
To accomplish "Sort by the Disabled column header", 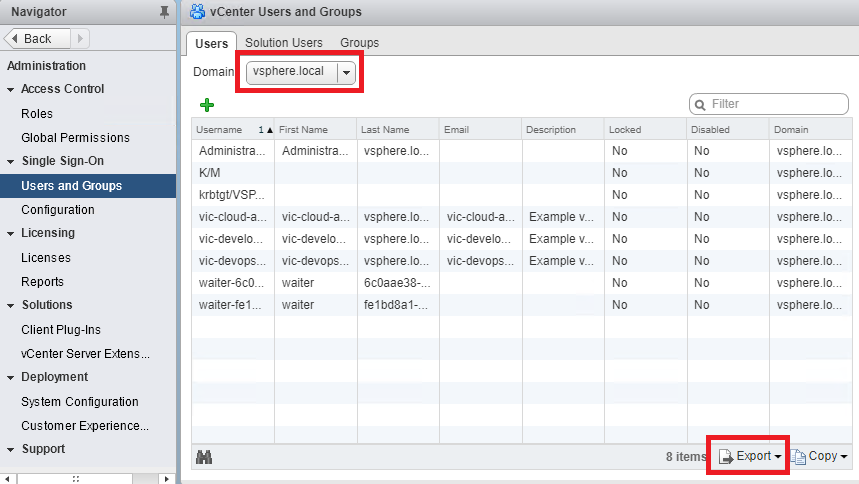I will click(728, 129).
